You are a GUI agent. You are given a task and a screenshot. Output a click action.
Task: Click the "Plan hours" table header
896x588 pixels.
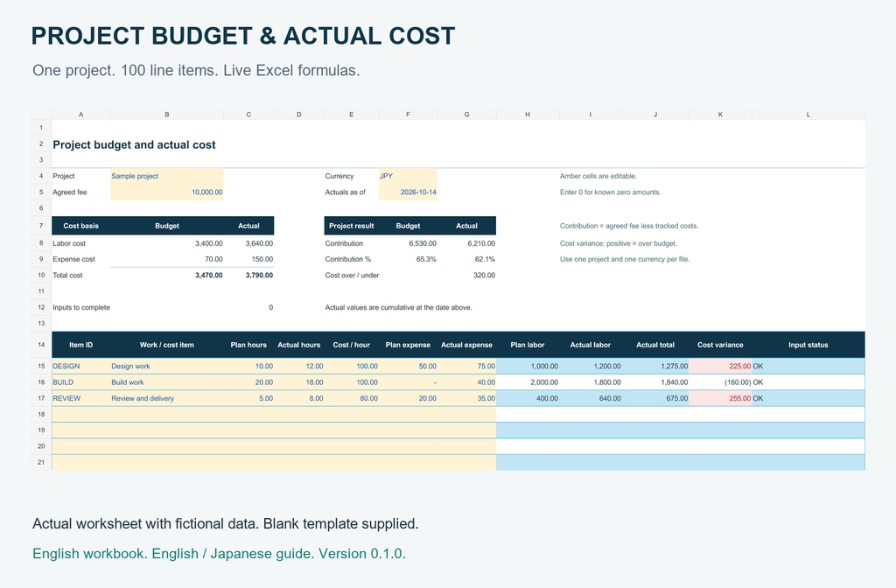(x=248, y=345)
